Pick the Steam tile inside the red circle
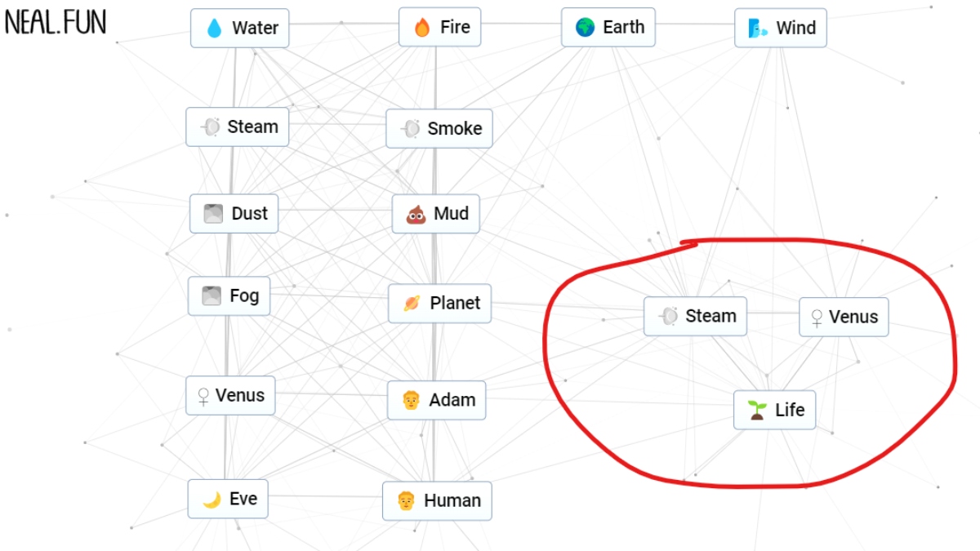This screenshot has height=551, width=980. 695,317
